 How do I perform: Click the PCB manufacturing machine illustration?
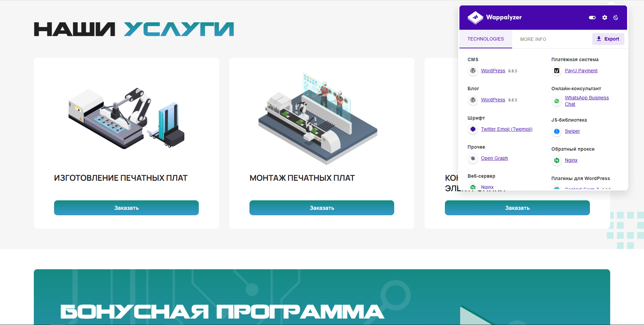click(126, 118)
